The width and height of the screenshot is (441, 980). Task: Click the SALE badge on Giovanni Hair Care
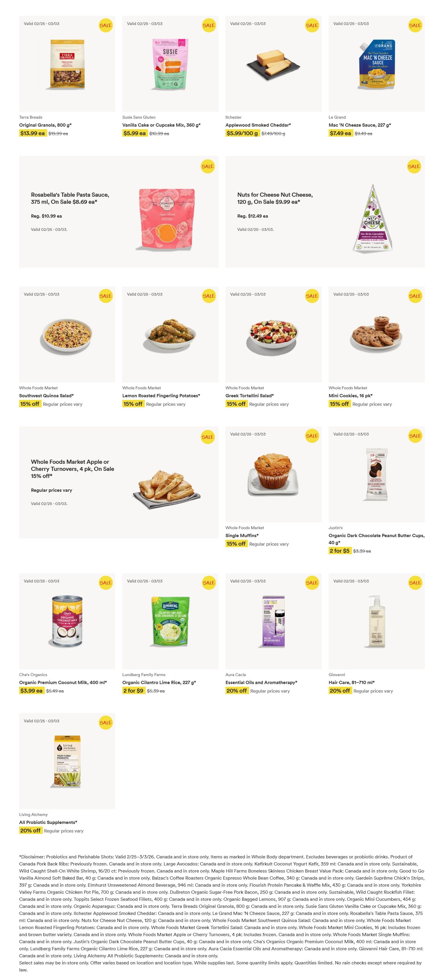[x=415, y=583]
